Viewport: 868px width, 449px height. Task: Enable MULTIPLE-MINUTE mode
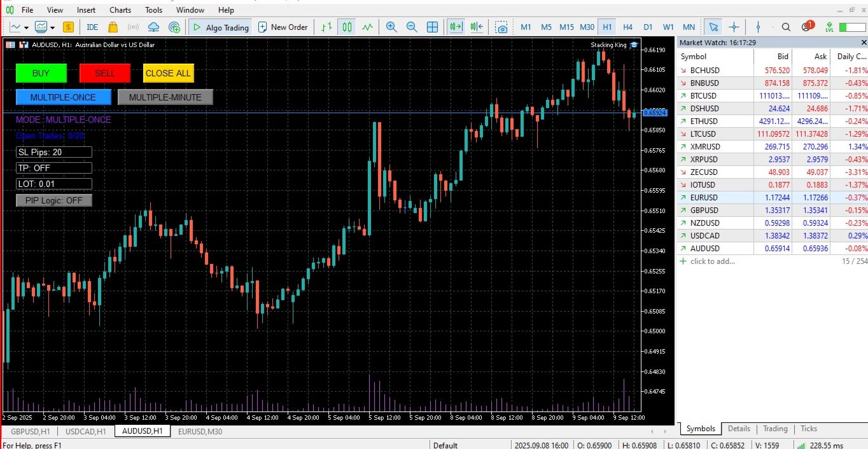[165, 97]
